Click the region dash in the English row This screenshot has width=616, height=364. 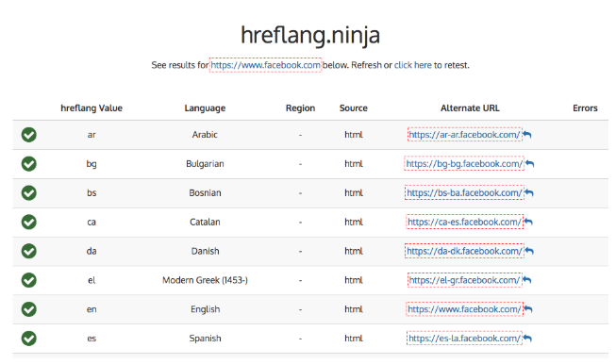click(301, 309)
